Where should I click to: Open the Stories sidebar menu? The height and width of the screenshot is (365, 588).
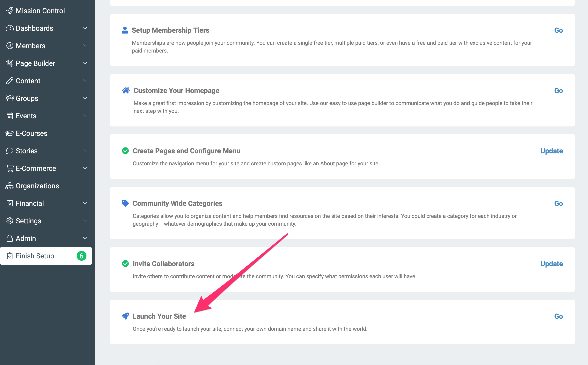coord(26,151)
